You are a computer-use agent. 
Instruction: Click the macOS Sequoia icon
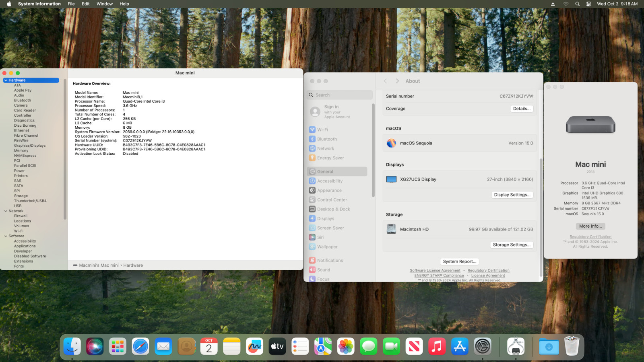coord(391,143)
